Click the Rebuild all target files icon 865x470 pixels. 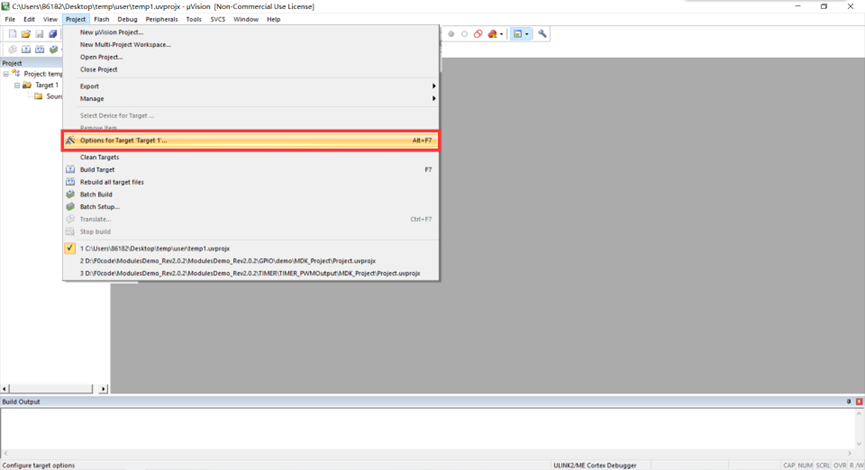pos(70,182)
